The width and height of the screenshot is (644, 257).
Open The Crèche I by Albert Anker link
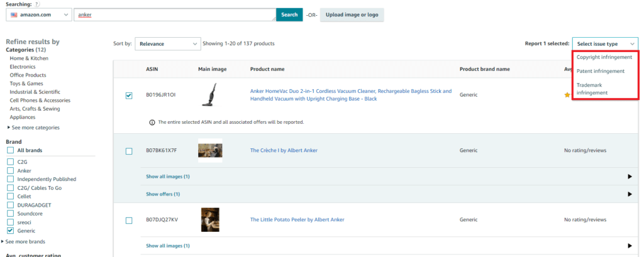tap(284, 150)
